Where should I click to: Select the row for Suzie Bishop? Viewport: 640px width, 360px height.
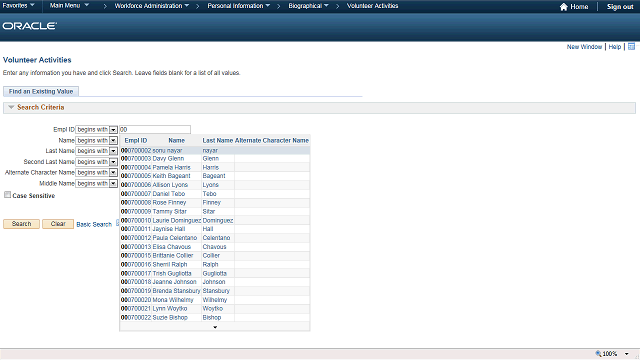pyautogui.click(x=215, y=318)
